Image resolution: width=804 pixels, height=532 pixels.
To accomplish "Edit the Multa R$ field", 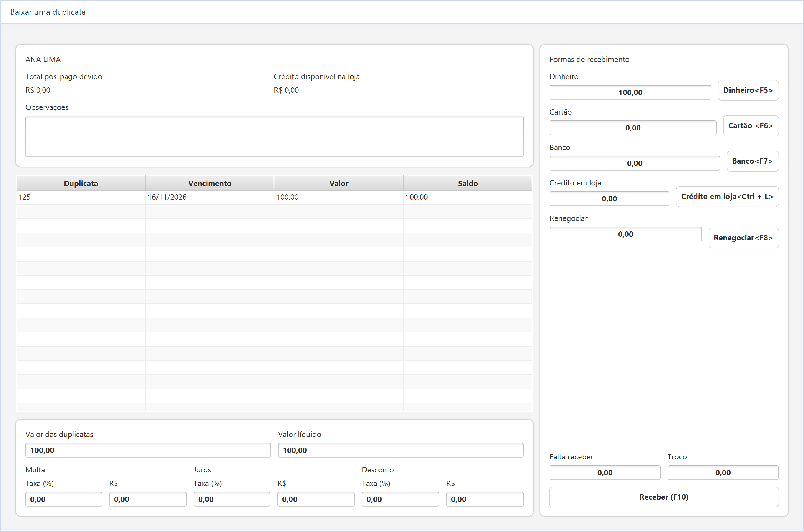I will pos(148,500).
